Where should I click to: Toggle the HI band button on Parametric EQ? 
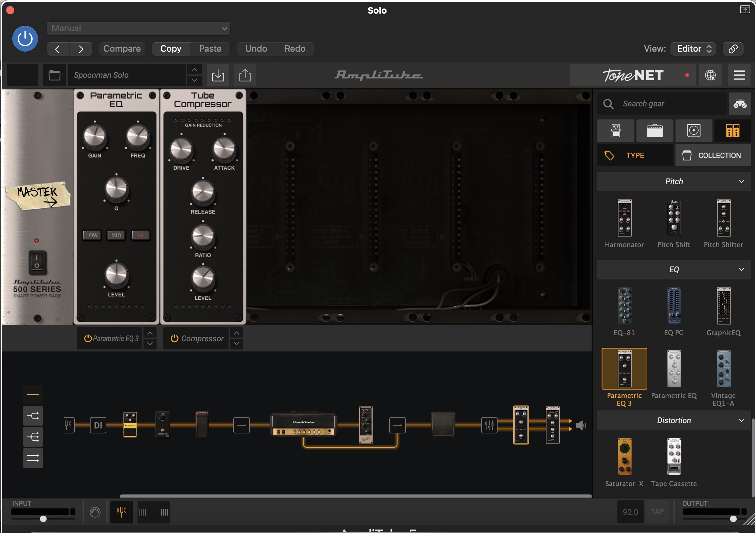click(x=141, y=235)
